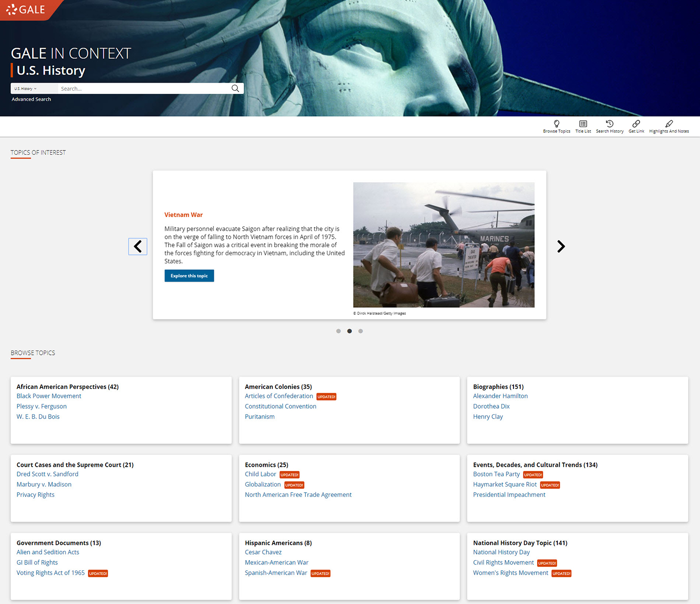Open Constitutional Convention topic
Viewport: 700px width, 604px height.
(x=280, y=406)
